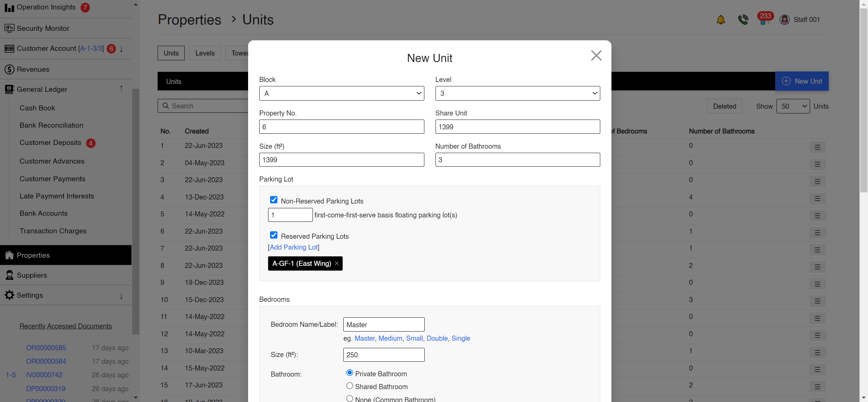Image resolution: width=868 pixels, height=402 pixels.
Task: Open recently accessed document OR00000585
Action: point(46,347)
